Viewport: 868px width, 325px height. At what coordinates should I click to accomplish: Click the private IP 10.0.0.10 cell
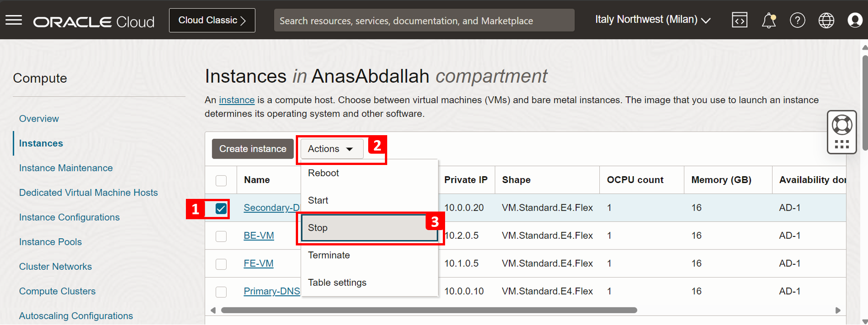(x=464, y=291)
